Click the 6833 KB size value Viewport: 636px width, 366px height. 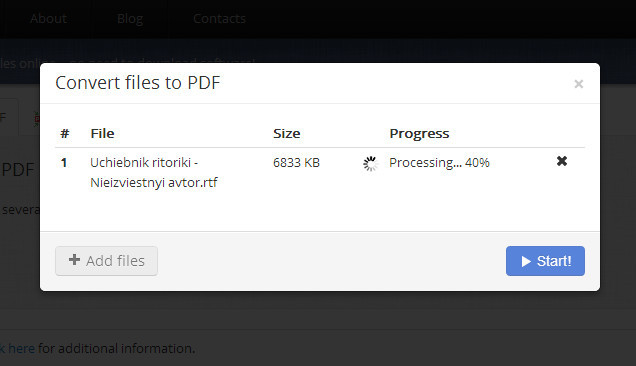[297, 163]
